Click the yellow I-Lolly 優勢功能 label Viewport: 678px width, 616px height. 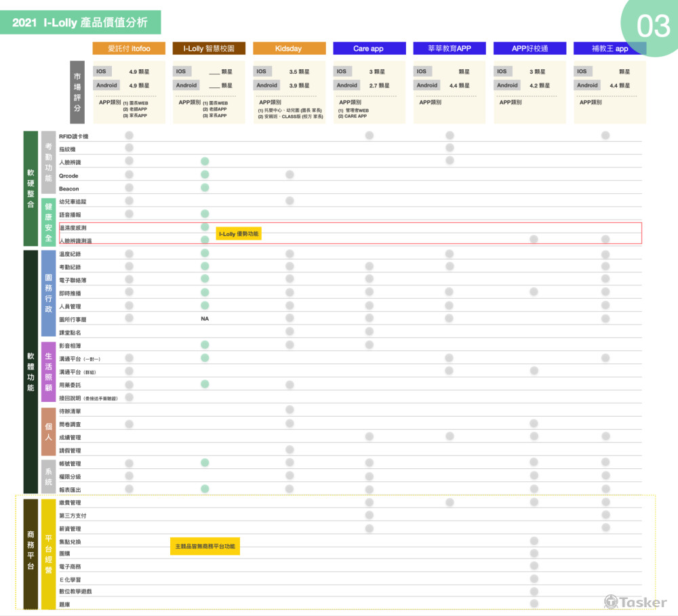point(239,234)
